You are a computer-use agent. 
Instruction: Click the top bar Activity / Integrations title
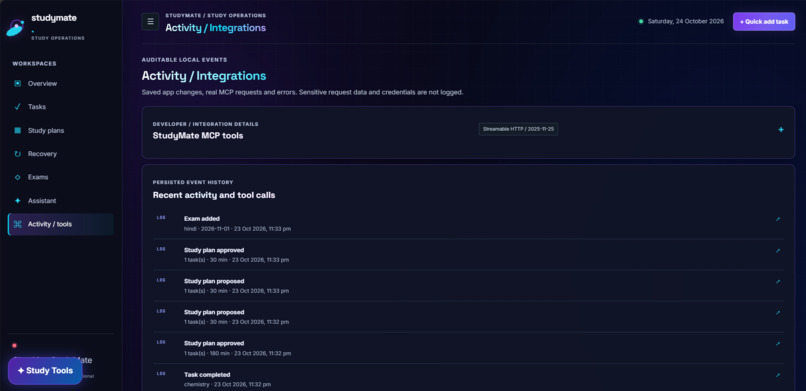point(215,28)
